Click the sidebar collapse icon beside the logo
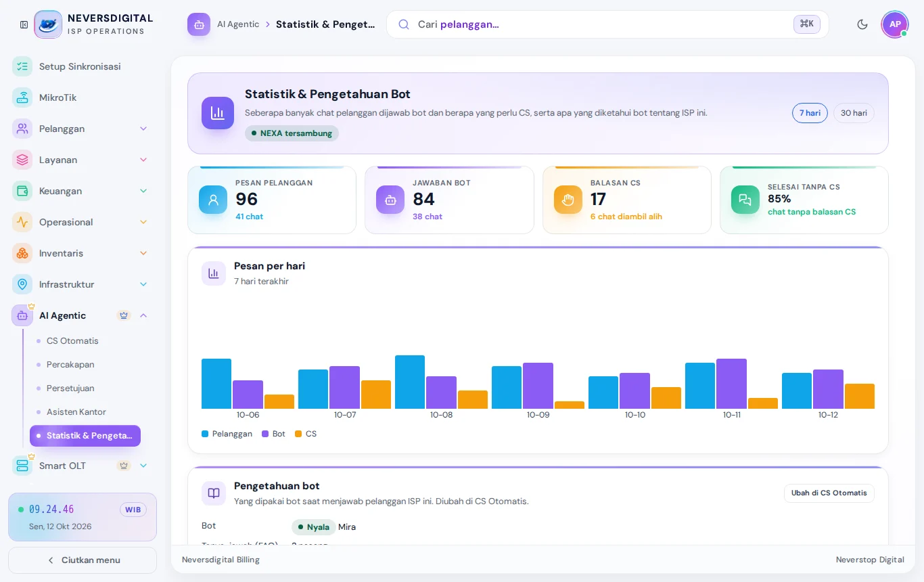The height and width of the screenshot is (582, 924). 24,24
